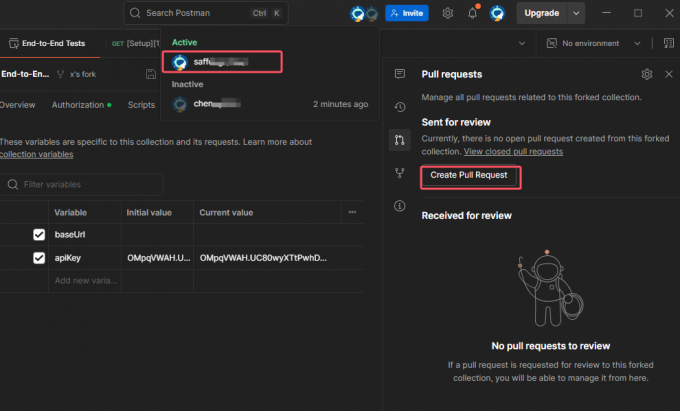Expand the tabs overflow chevron
Screen dimensions: 680x411
point(522,43)
